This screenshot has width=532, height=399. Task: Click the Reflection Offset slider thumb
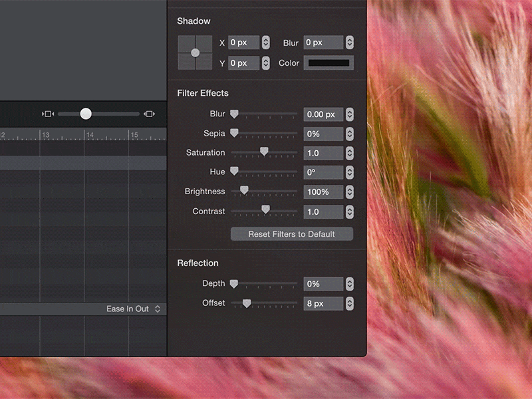coord(247,302)
